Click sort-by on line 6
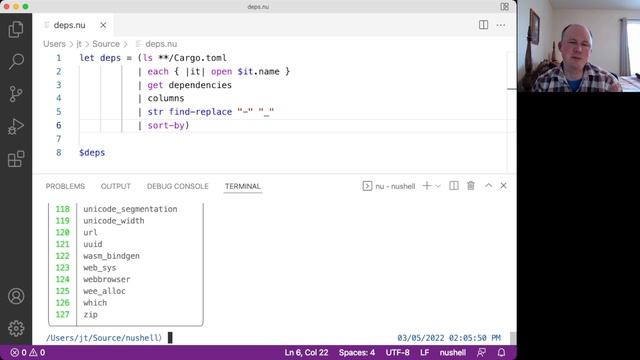 (166, 125)
